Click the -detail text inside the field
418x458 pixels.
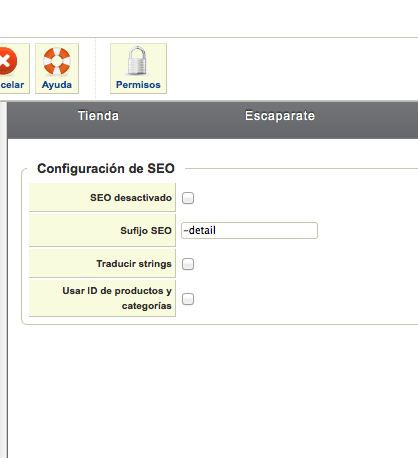coord(200,230)
